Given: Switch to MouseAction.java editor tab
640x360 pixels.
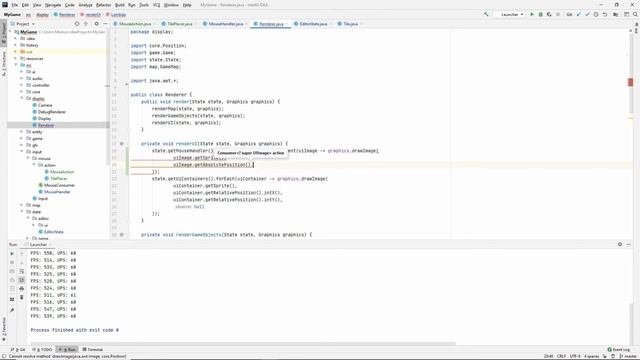Looking at the screenshot, I should pos(135,24).
